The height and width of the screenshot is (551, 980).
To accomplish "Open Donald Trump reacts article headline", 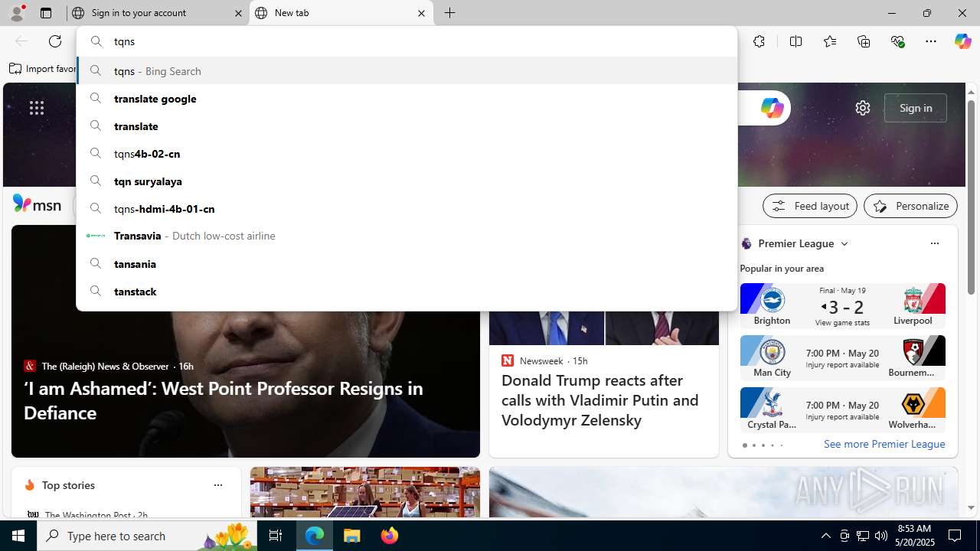I will pyautogui.click(x=600, y=400).
